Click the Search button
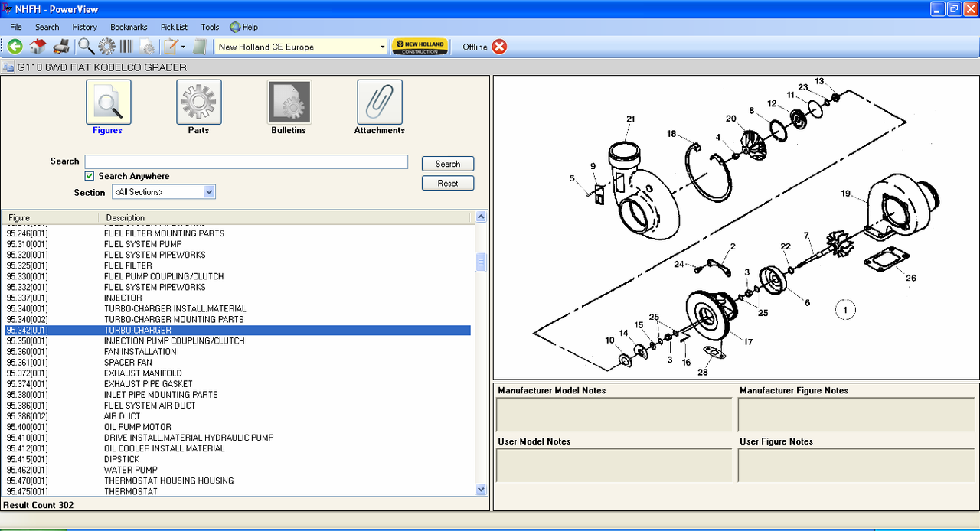The width and height of the screenshot is (980, 531). pyautogui.click(x=448, y=164)
